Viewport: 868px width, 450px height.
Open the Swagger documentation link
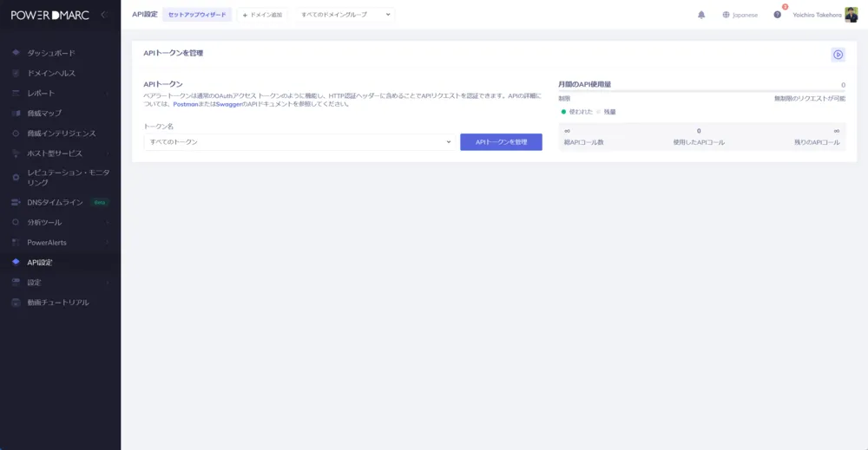tap(228, 104)
